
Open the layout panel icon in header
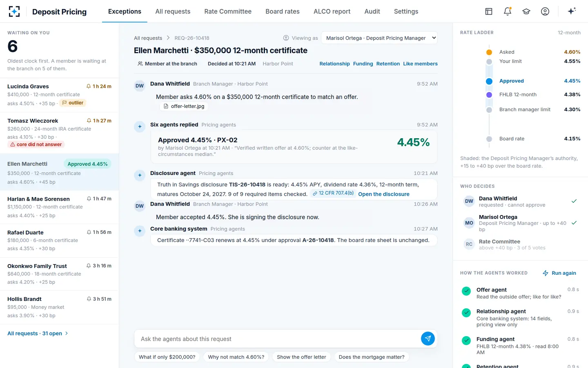(489, 11)
